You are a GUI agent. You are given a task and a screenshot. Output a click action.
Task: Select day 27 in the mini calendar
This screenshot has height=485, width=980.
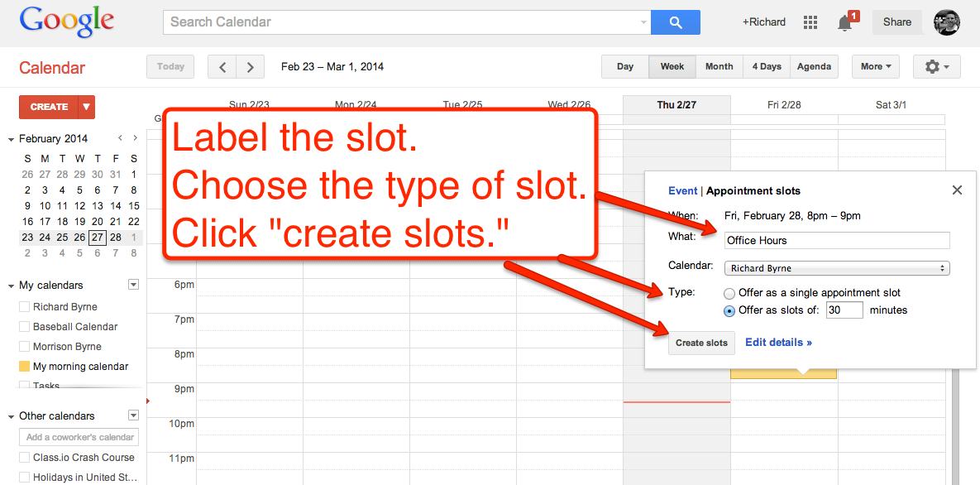coord(98,238)
